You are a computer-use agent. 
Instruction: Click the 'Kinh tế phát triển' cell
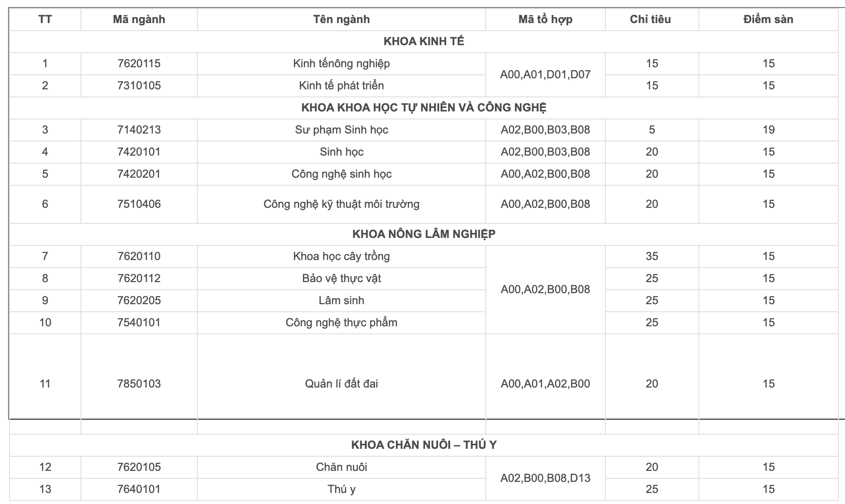point(341,85)
